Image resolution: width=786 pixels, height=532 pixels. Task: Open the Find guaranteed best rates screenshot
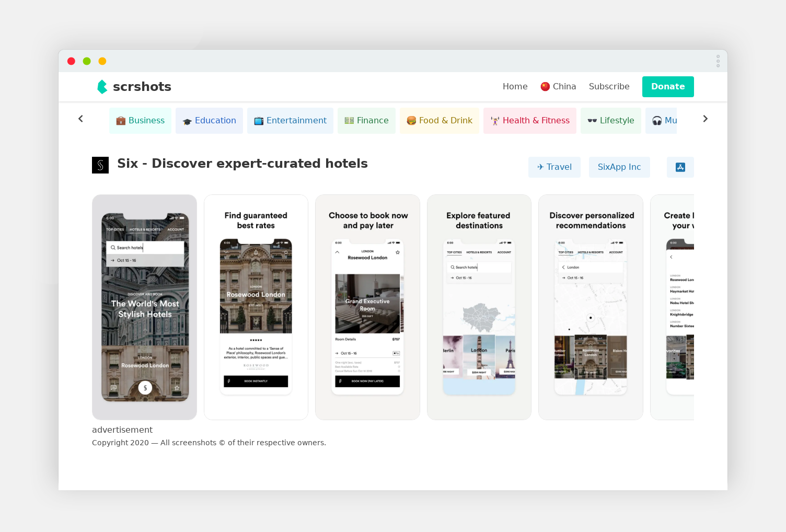click(256, 307)
